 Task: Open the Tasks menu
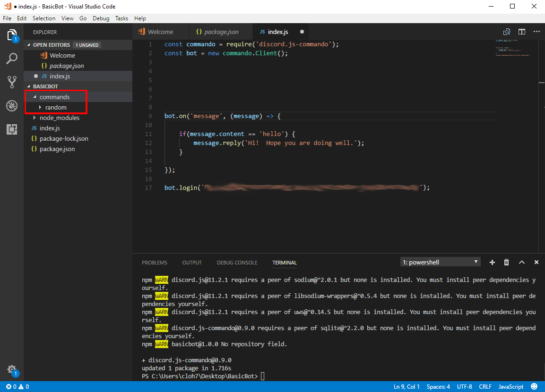(x=121, y=18)
